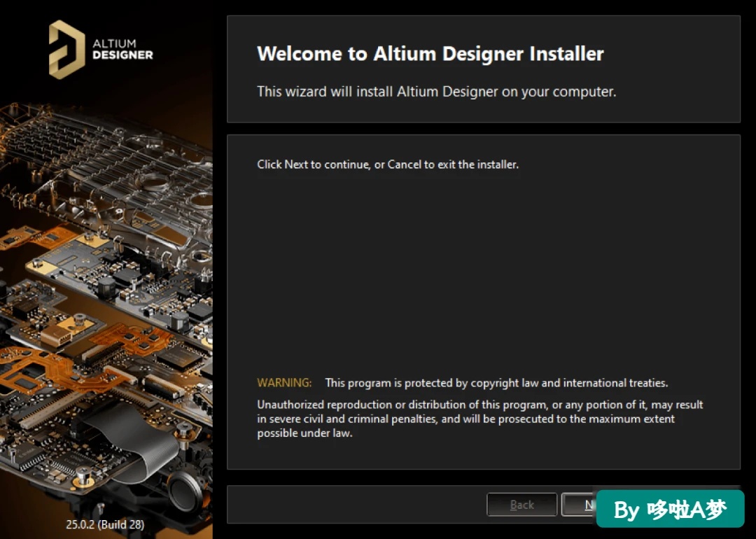Click the 25.0.2 (Build 28) version label

pos(105,524)
